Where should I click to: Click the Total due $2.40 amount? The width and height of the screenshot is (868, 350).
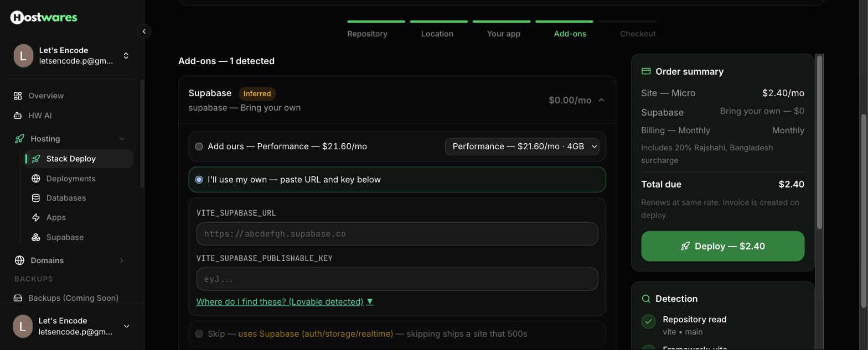791,184
